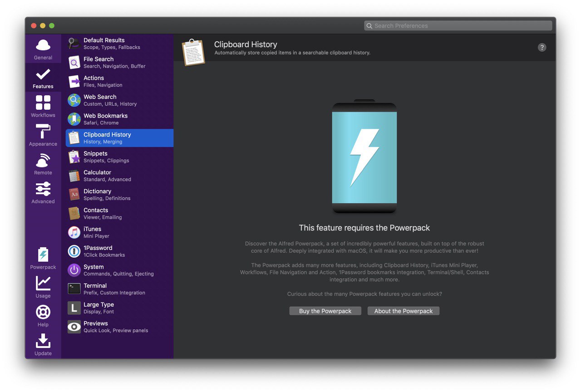The width and height of the screenshot is (581, 392).
Task: Click 'Viewer, Emailing' subtitle text
Action: 103,217
